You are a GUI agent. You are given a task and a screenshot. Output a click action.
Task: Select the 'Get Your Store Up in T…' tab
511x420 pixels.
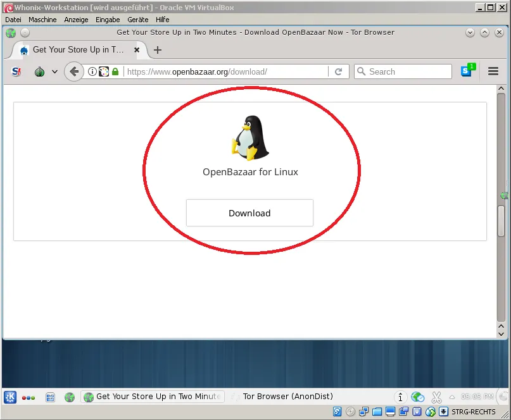coord(79,50)
